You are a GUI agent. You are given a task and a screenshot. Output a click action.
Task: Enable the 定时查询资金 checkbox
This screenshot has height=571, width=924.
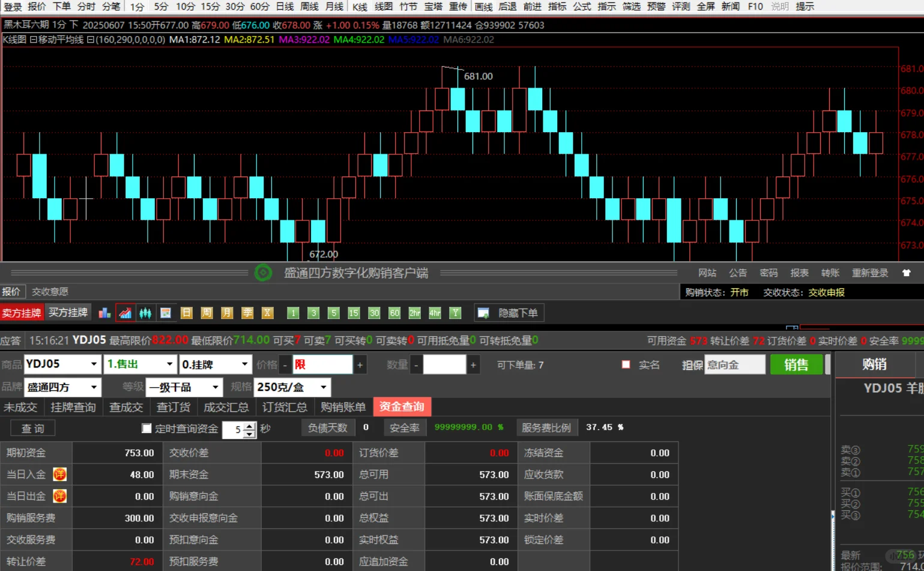click(x=146, y=428)
